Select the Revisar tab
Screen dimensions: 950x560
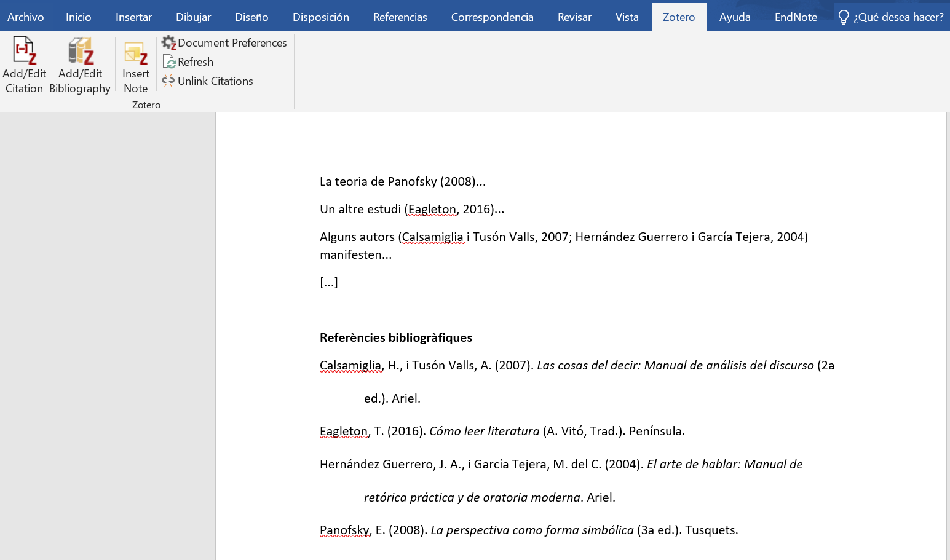pyautogui.click(x=574, y=17)
